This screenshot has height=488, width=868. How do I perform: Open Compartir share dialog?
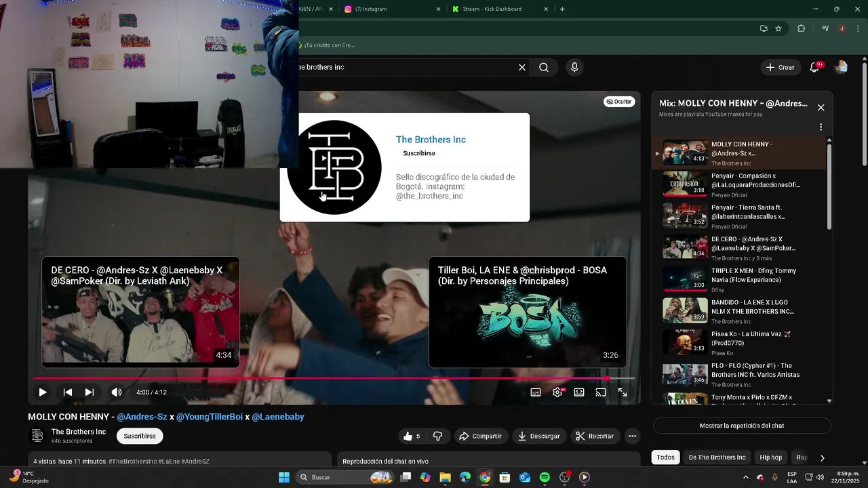480,436
